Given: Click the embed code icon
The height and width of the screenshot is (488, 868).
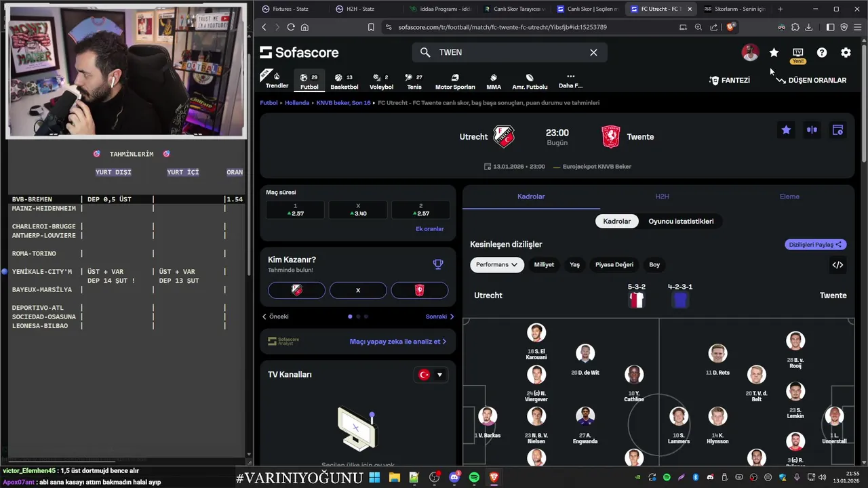Looking at the screenshot, I should tap(837, 265).
